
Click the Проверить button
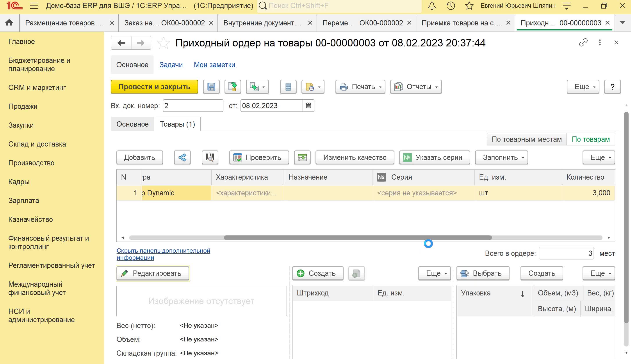[x=259, y=157]
